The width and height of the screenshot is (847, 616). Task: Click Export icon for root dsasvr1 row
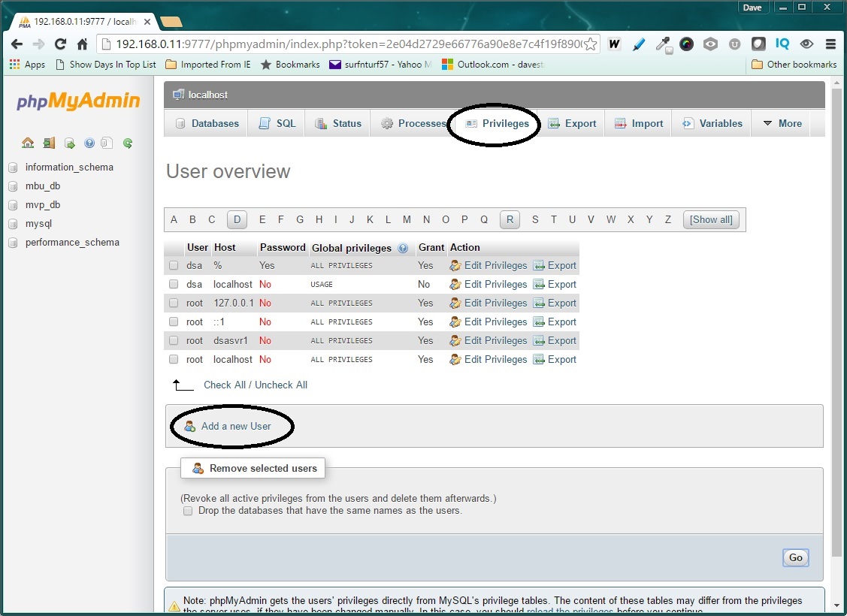coord(539,340)
